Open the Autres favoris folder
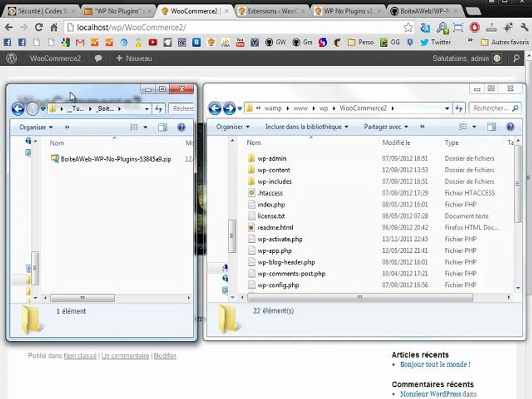 point(505,43)
